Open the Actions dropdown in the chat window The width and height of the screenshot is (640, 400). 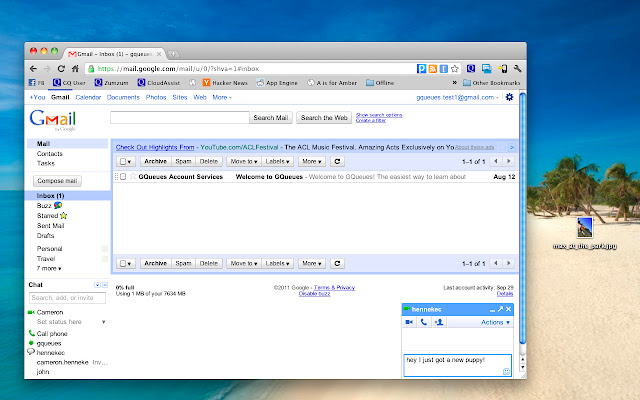click(x=495, y=322)
